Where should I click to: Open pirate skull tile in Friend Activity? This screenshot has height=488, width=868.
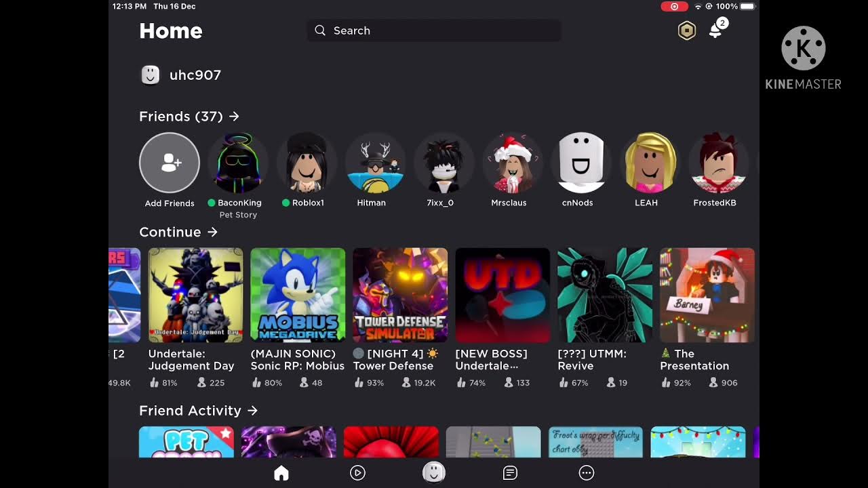click(289, 442)
